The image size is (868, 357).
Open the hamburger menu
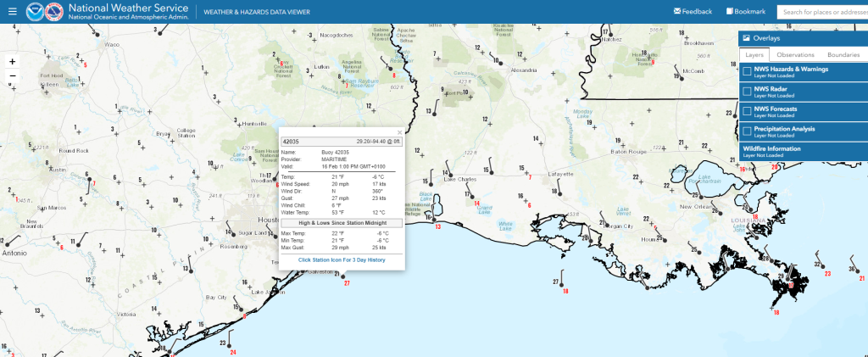(12, 12)
